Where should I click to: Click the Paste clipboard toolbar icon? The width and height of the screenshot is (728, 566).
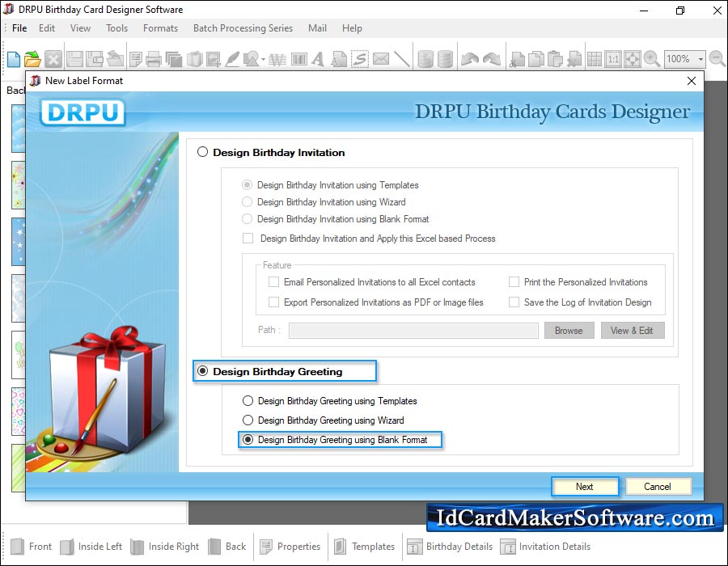(x=555, y=59)
